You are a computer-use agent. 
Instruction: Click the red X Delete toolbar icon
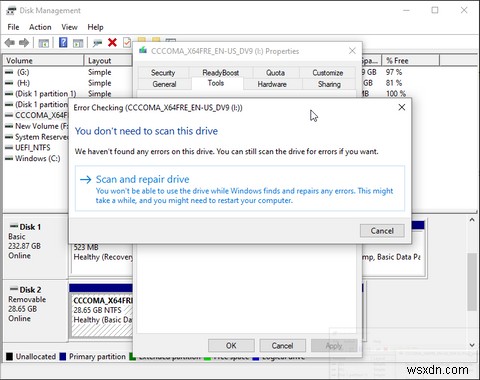point(112,42)
